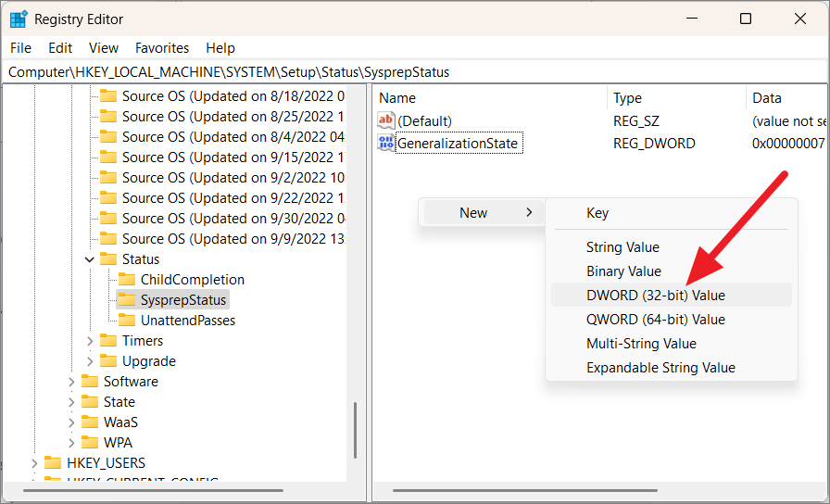Click the WaaS folder icon
The width and height of the screenshot is (830, 504).
click(90, 422)
